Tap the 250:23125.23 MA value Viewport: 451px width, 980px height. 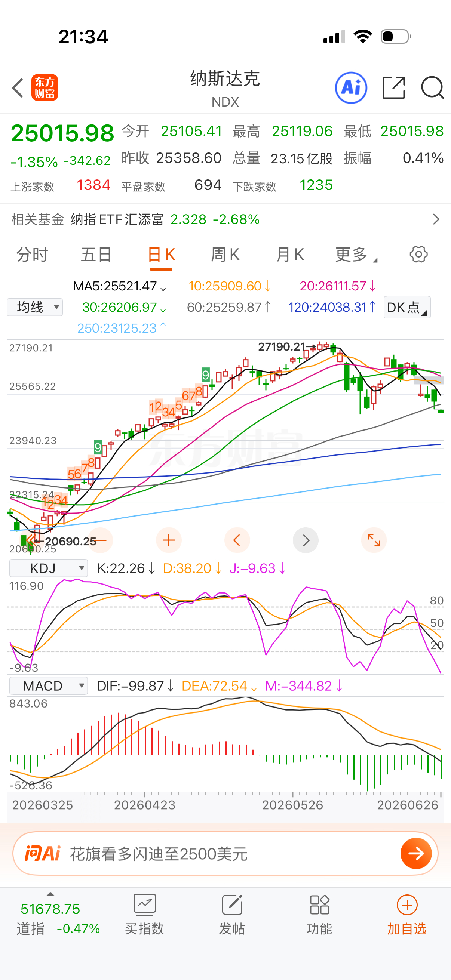(x=122, y=328)
